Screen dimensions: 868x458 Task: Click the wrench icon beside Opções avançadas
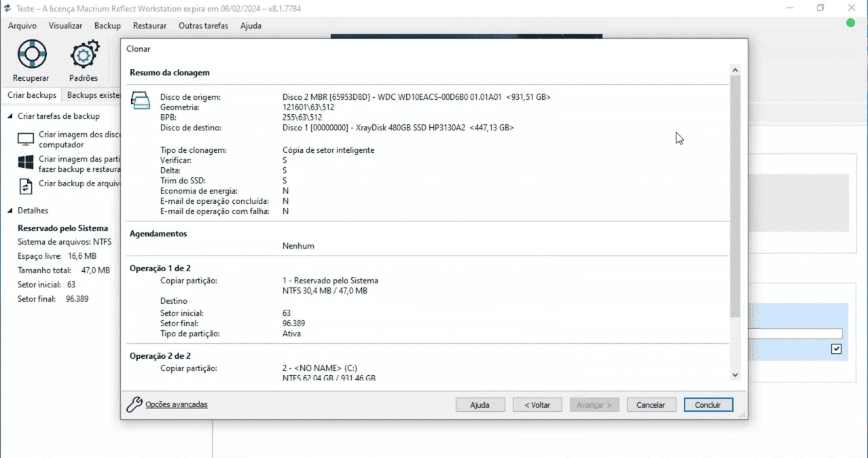(x=134, y=404)
